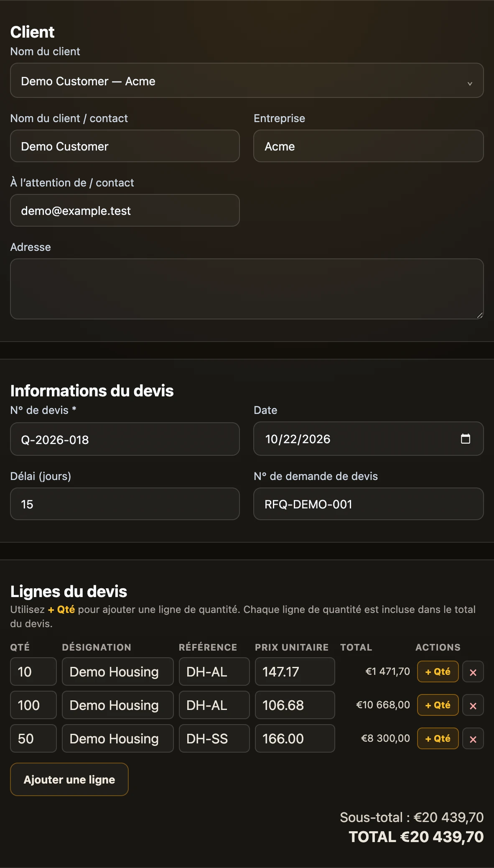Click quantity field with value 50
494x868 pixels.
pyautogui.click(x=33, y=738)
